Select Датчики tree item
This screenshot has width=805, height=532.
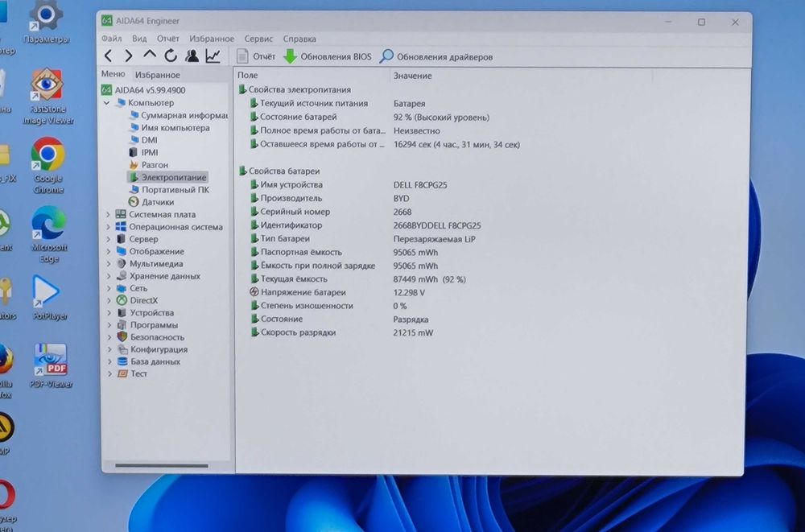coord(151,202)
